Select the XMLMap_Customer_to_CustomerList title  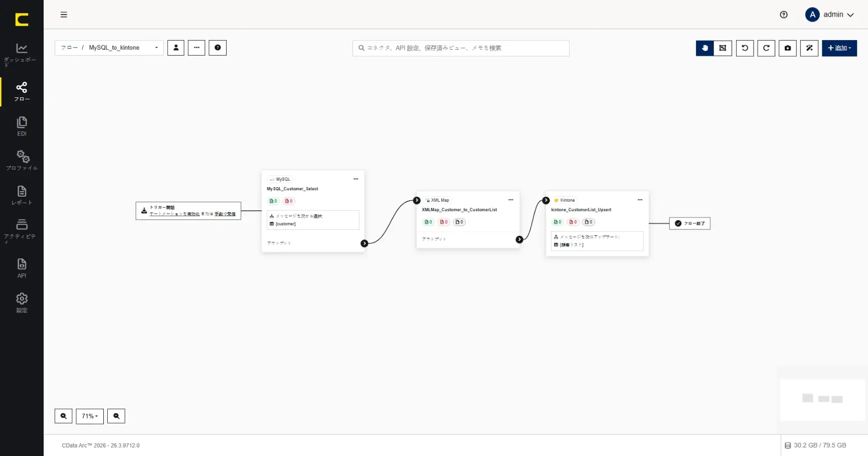(x=459, y=210)
